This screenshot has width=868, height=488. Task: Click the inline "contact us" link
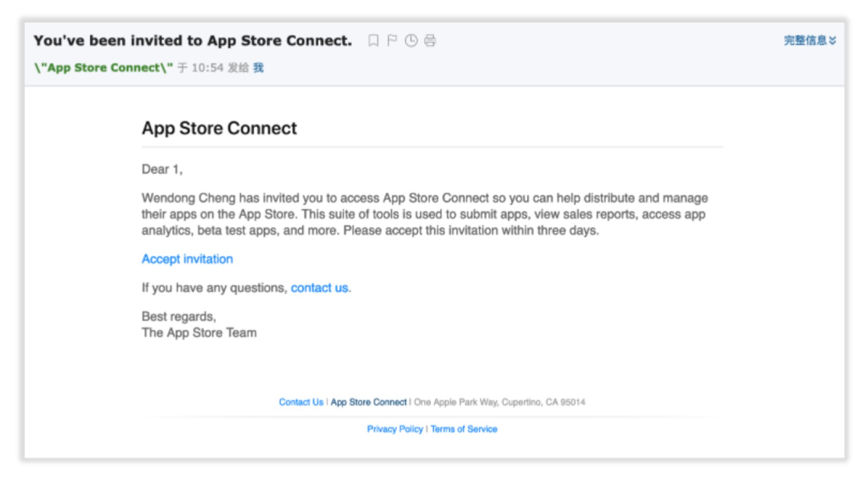(x=319, y=288)
